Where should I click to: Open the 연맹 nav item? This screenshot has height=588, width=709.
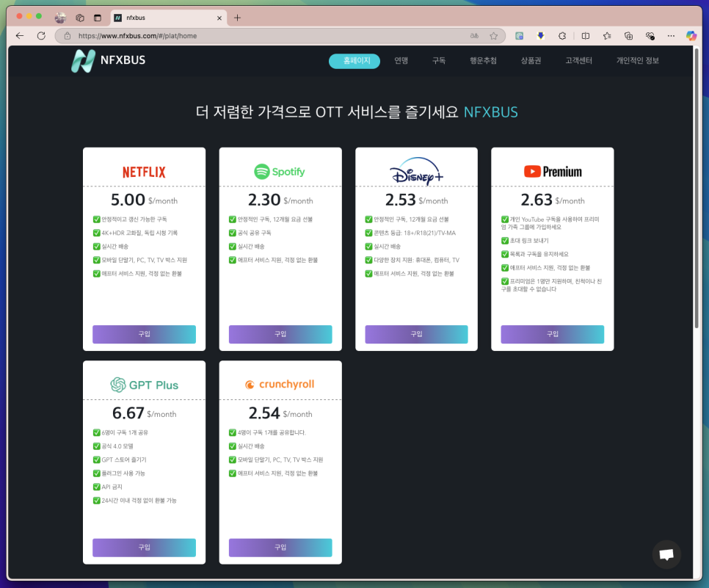tap(401, 61)
